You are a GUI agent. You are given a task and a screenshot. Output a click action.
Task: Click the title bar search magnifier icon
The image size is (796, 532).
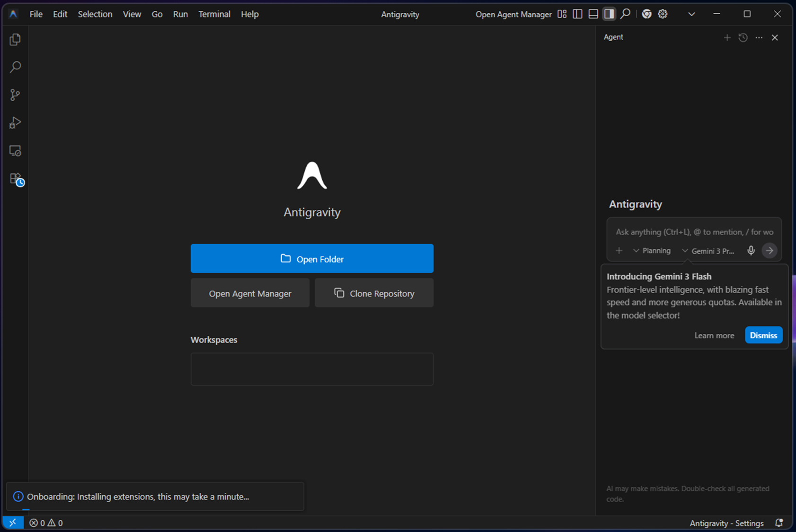(625, 14)
